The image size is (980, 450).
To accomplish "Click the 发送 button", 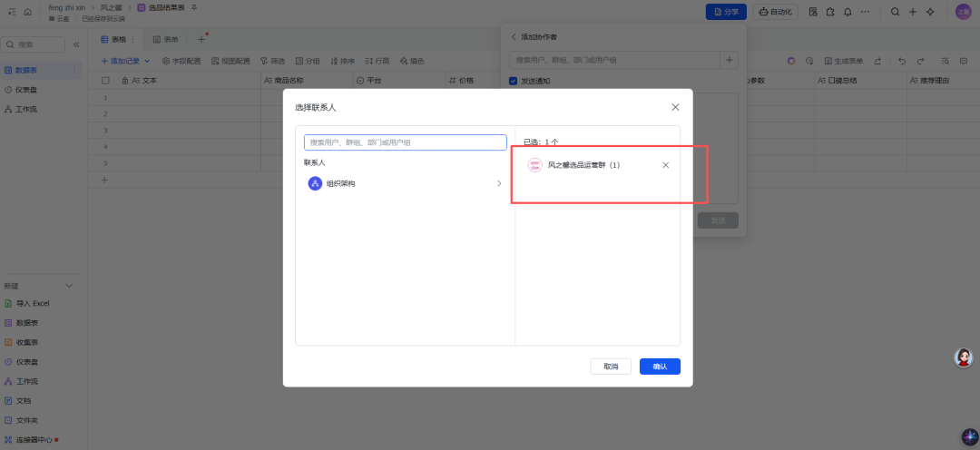I will click(x=718, y=220).
